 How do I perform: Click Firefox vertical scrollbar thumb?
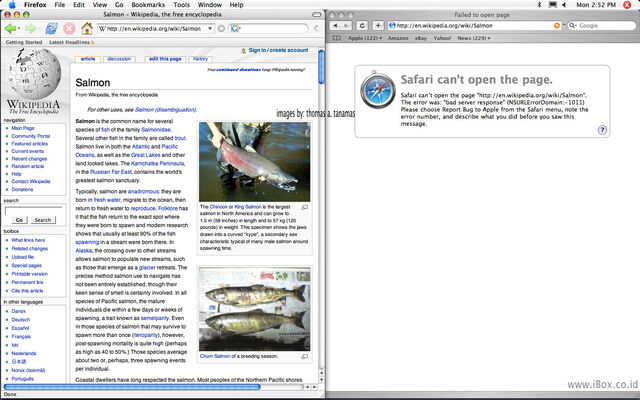tap(322, 67)
